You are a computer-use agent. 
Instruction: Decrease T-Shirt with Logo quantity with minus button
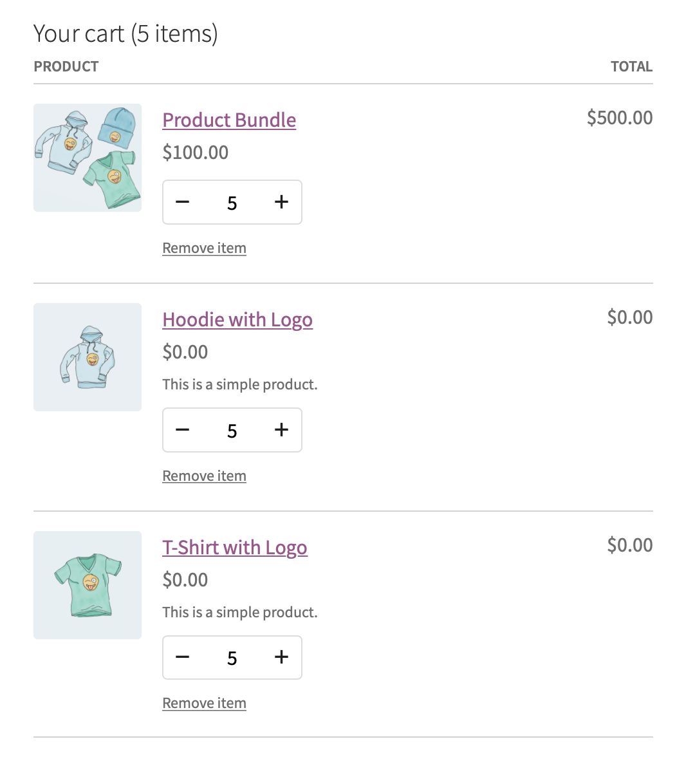[182, 657]
